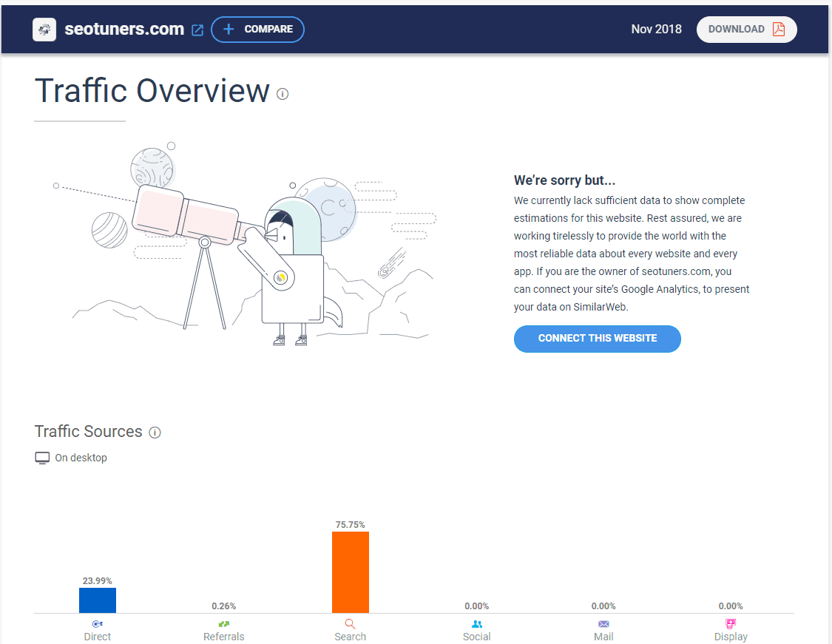Click the Display ads icon
Screen dimensions: 832x644
pyautogui.click(x=731, y=624)
